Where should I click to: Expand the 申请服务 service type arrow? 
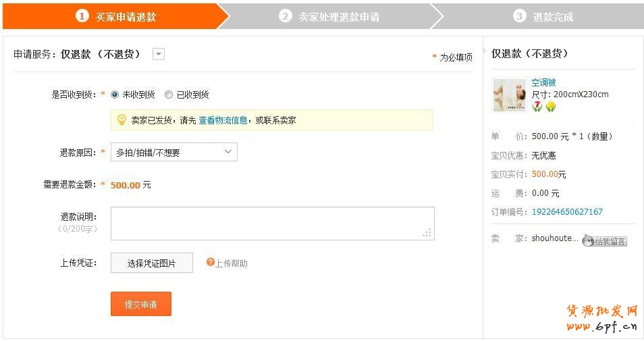pyautogui.click(x=159, y=54)
